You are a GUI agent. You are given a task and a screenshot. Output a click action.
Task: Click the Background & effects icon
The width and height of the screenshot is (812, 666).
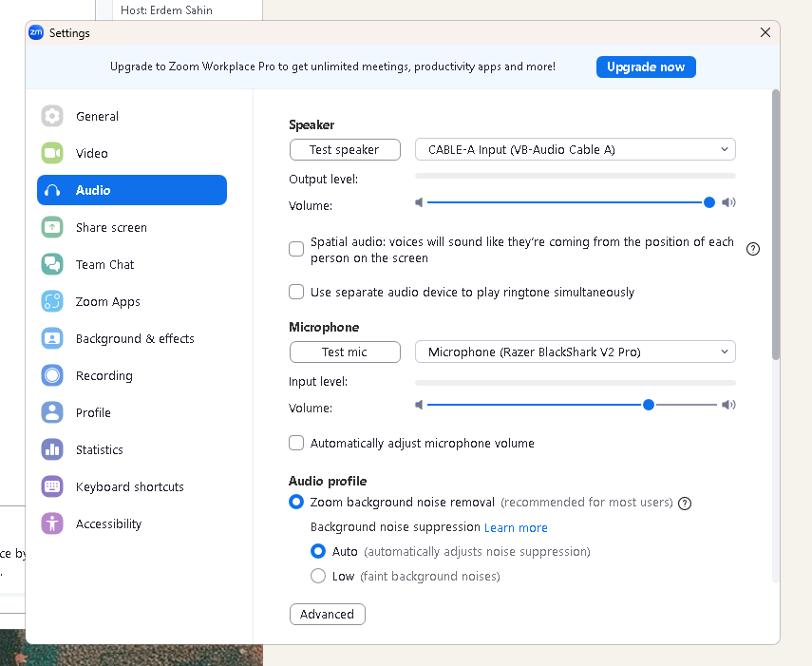coord(52,338)
